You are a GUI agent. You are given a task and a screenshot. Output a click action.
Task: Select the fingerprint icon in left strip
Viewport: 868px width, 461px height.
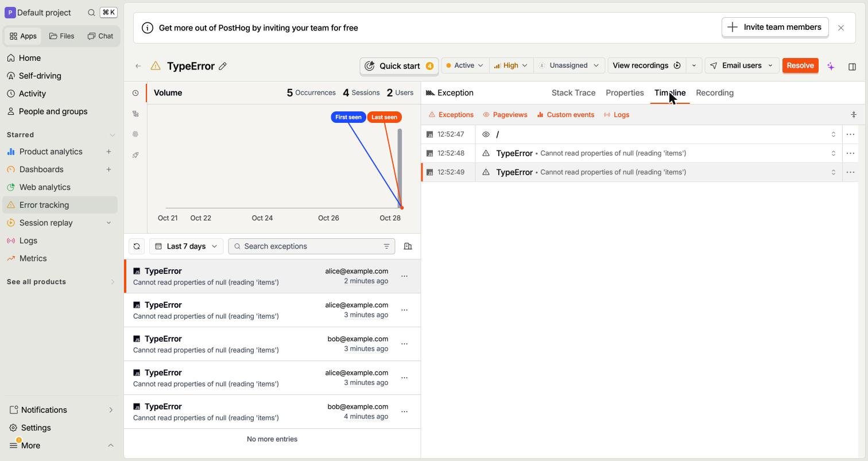click(135, 134)
